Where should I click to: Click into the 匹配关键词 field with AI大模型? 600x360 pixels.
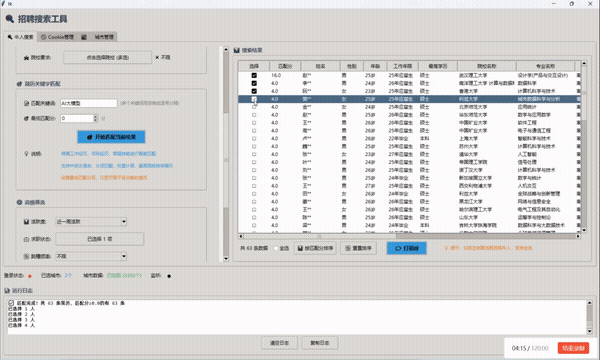point(89,103)
